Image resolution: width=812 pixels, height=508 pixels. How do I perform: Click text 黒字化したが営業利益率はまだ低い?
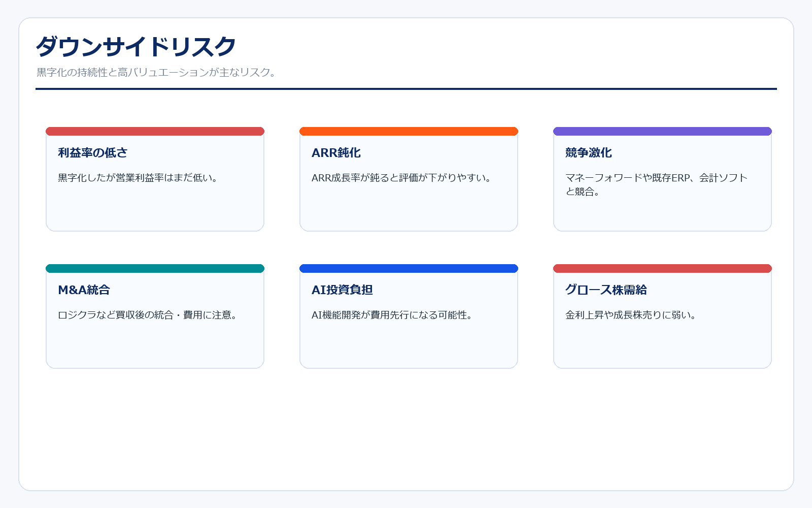[x=138, y=178]
